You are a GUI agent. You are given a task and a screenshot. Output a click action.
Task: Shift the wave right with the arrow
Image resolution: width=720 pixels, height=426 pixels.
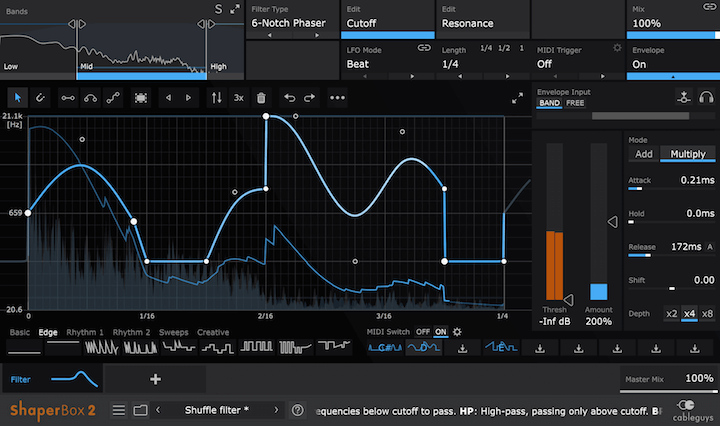[188, 98]
